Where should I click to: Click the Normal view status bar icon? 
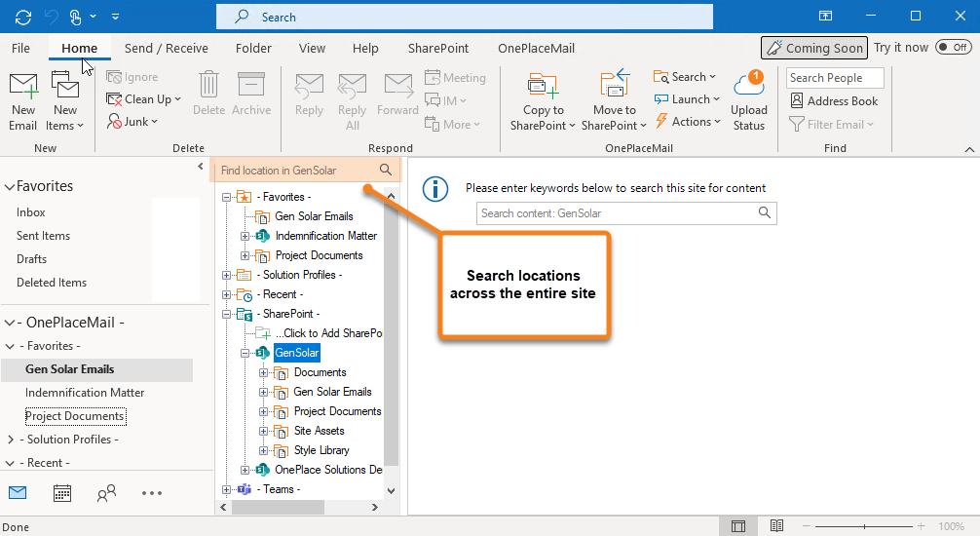[x=738, y=526]
